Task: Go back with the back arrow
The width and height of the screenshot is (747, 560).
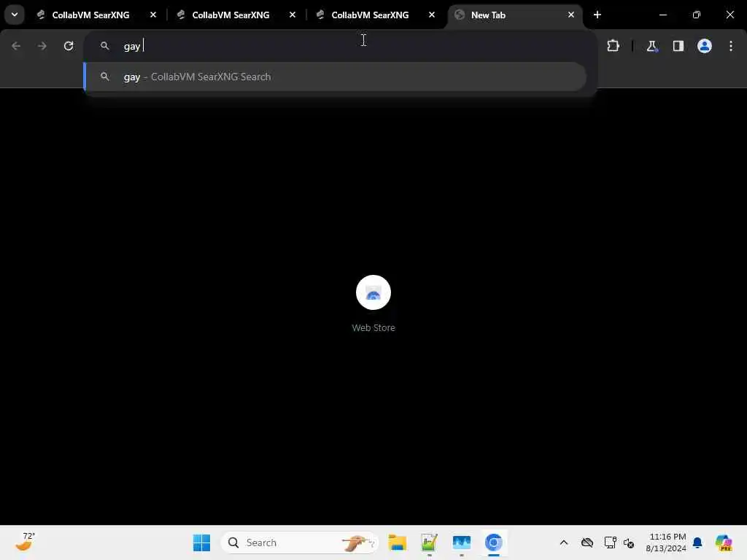Action: point(16,46)
